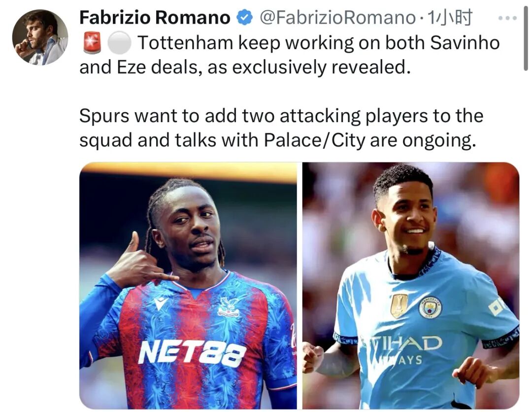
Task: Click the Manchester City crest on jersey
Action: pos(430,307)
